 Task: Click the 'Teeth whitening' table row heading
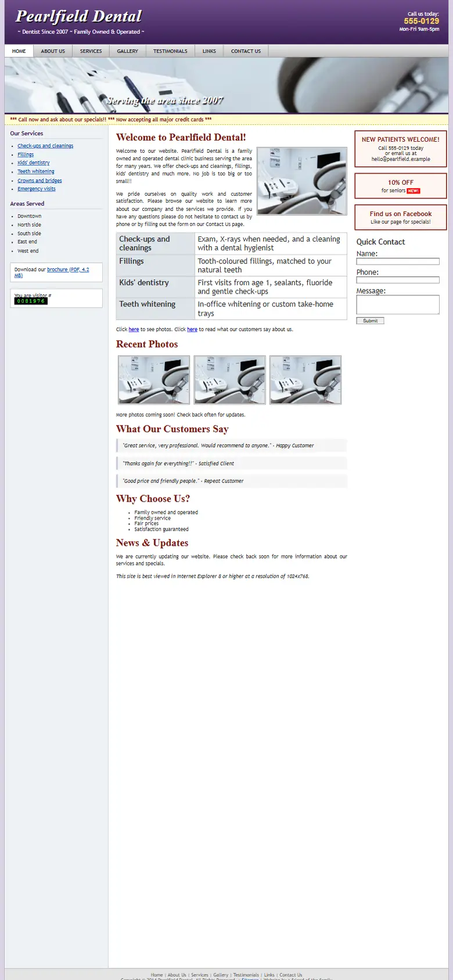coord(156,308)
